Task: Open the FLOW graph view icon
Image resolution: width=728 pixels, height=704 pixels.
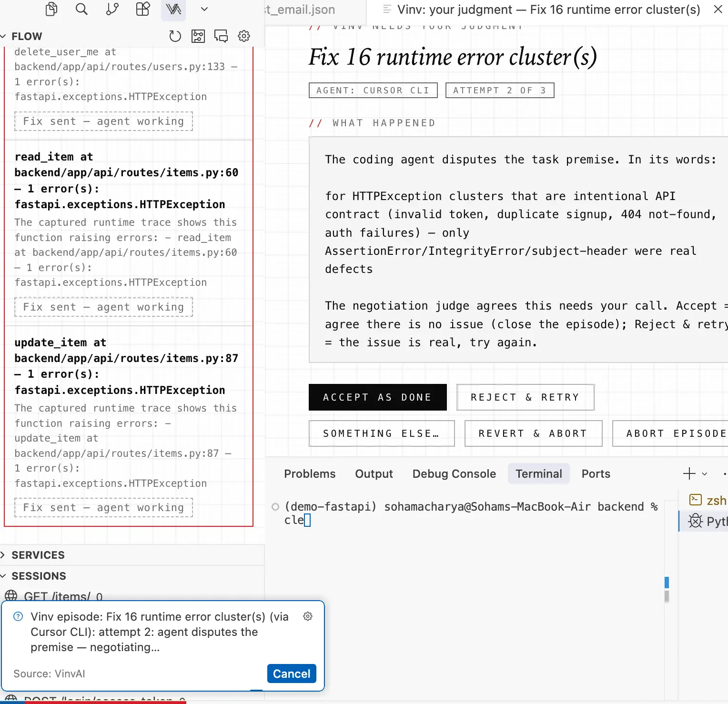Action: click(198, 36)
